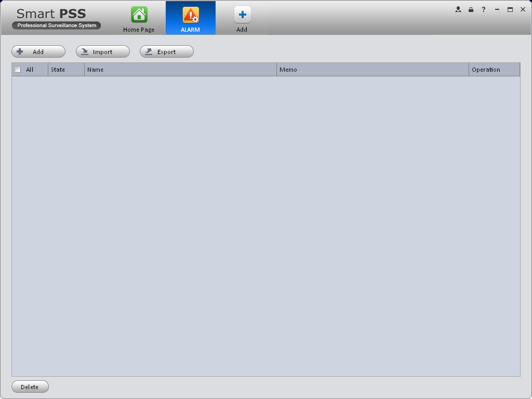Click the Import button

pyautogui.click(x=103, y=51)
